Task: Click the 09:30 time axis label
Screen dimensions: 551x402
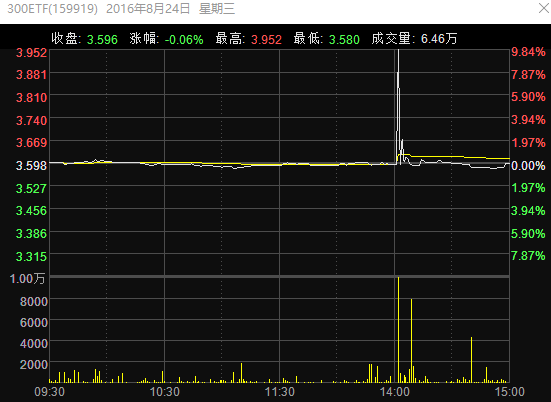Action: 50,391
